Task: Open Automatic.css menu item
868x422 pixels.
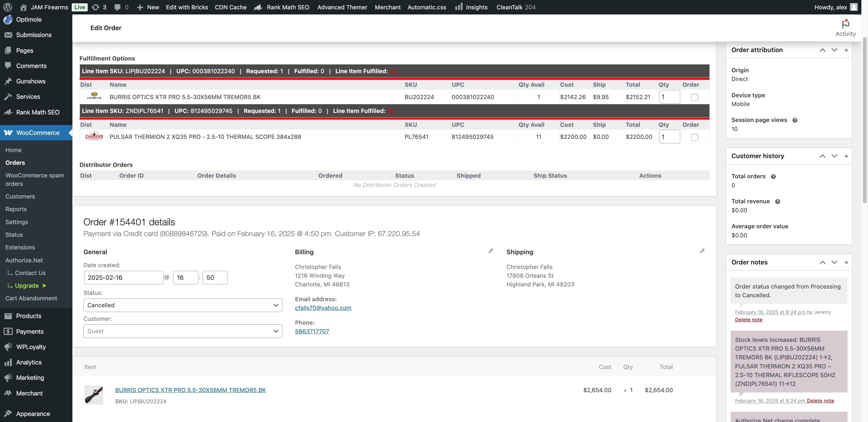Action: [426, 7]
